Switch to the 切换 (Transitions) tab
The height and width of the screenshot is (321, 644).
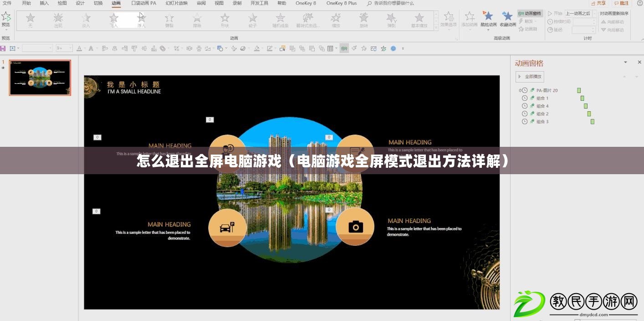pyautogui.click(x=98, y=3)
